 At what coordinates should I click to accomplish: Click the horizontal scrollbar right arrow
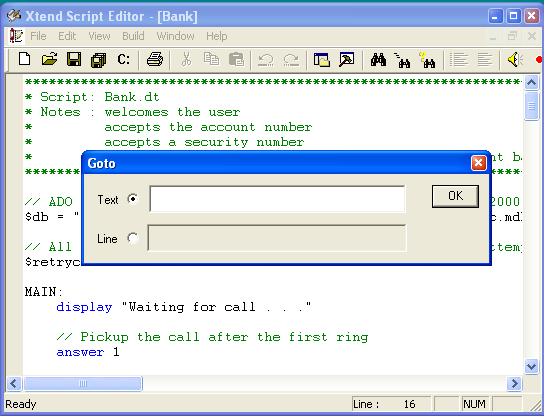point(514,383)
